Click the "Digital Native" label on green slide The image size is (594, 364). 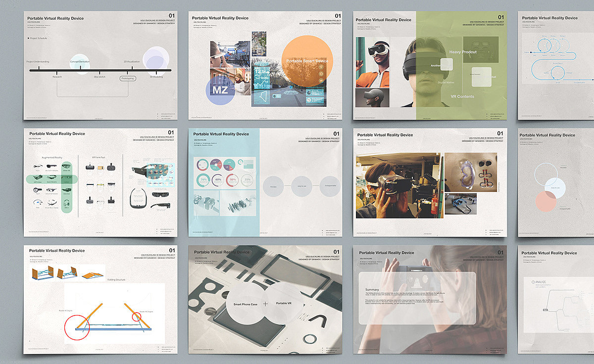click(446, 83)
